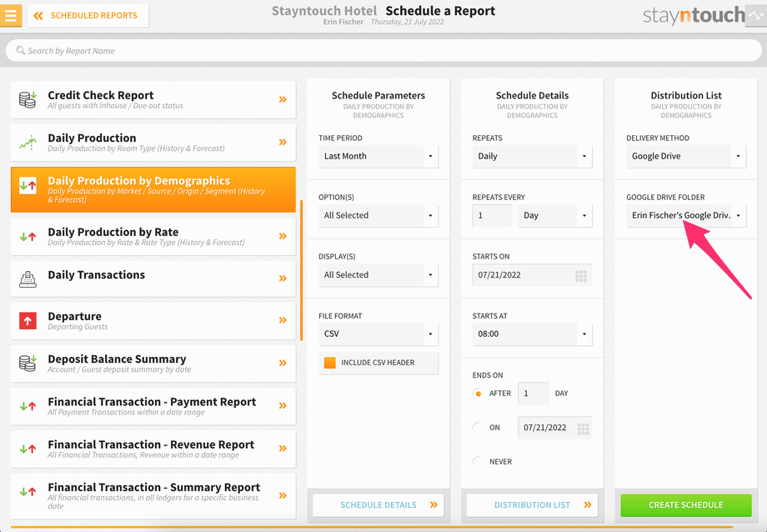Image resolution: width=767 pixels, height=532 pixels.
Task: Select Daily Production by Demographics report
Action: point(153,189)
